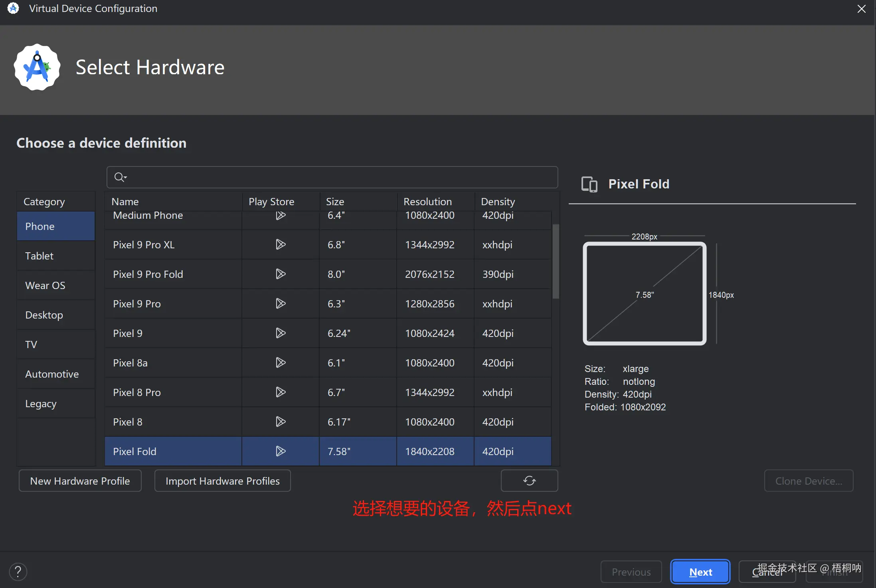
Task: Click the Pixel Fold screen preview diagram
Action: [645, 293]
